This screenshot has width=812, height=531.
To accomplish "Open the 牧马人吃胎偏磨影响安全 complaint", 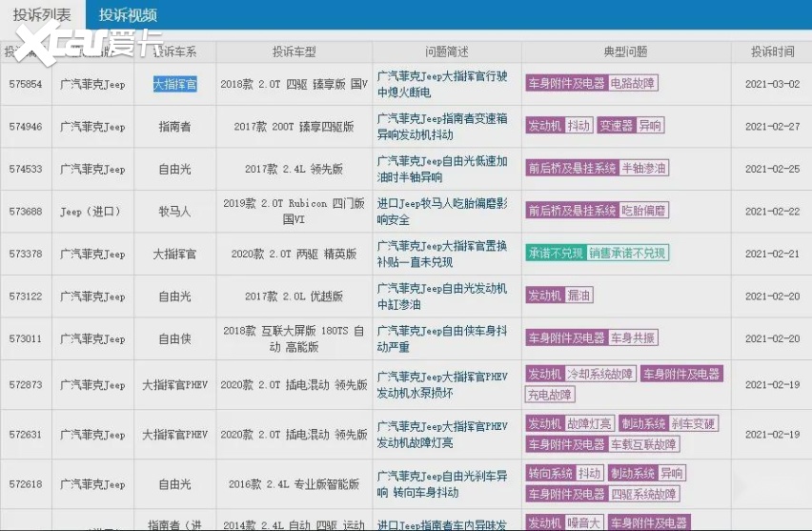I will click(x=441, y=211).
